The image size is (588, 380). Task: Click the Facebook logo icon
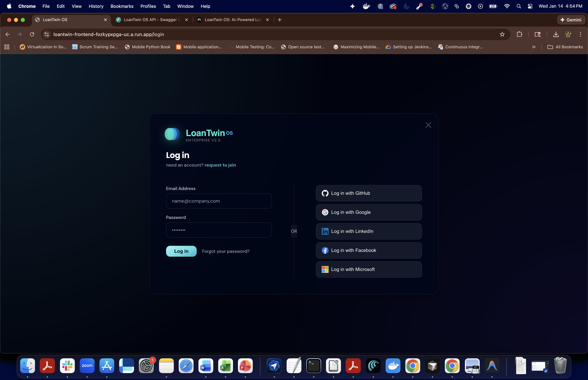tap(325, 250)
